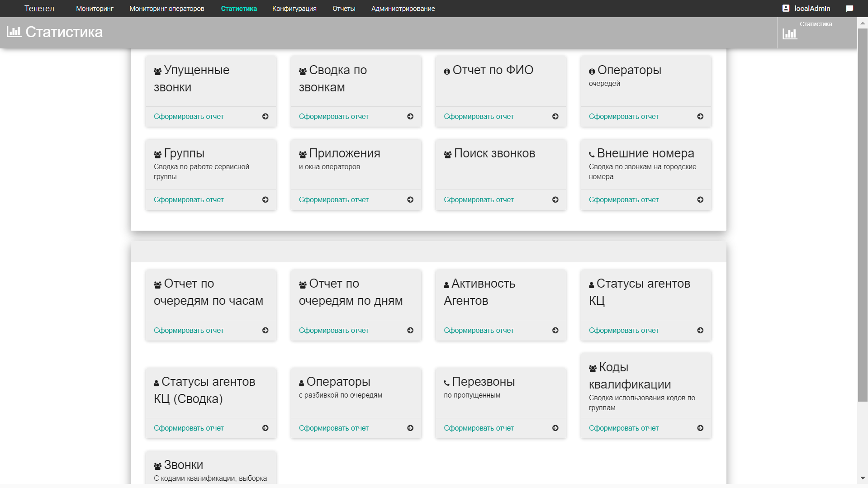Image resolution: width=868 pixels, height=488 pixels.
Task: Click the group icon on Упущенные звонки
Action: point(157,71)
